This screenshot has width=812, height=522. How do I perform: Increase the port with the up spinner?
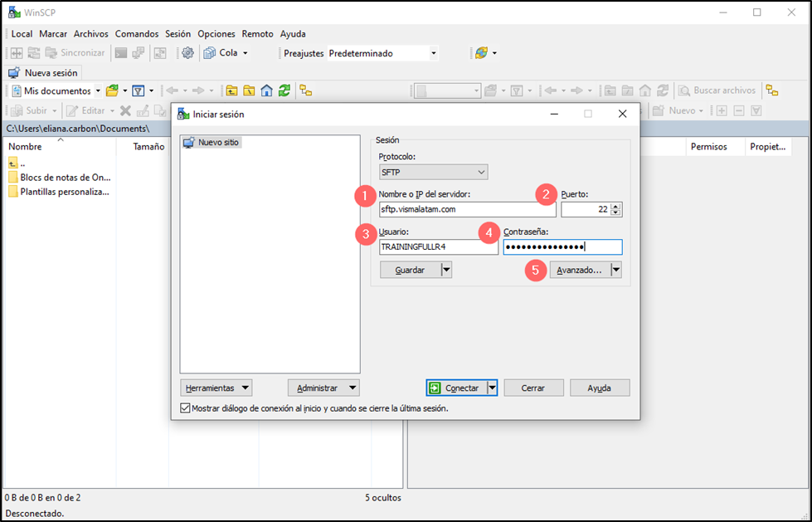point(615,207)
